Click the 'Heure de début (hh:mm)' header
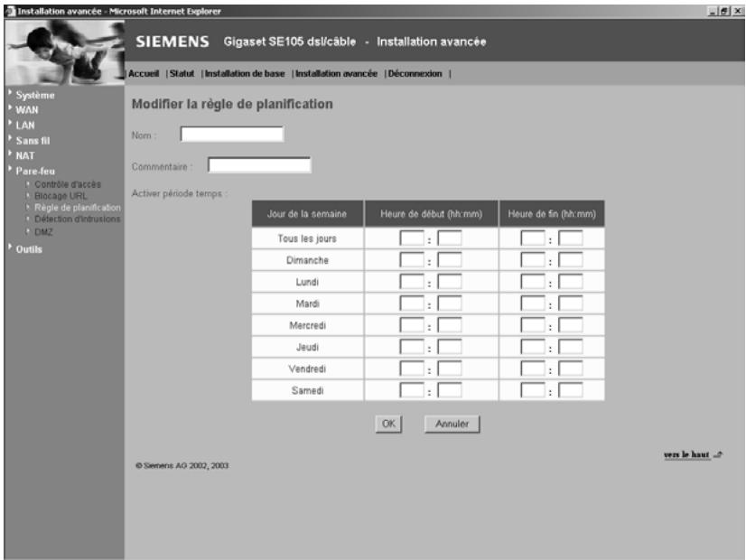Screen dimensions: 746x560 432,214
